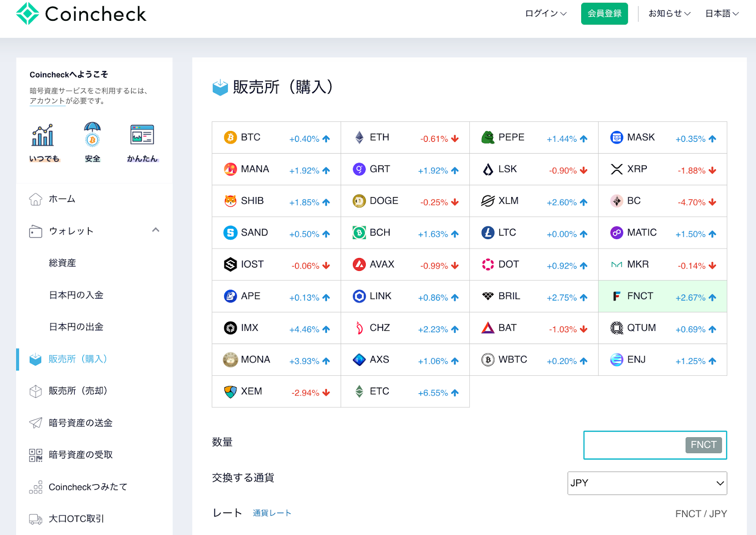Open the JPY exchange currency select

647,483
